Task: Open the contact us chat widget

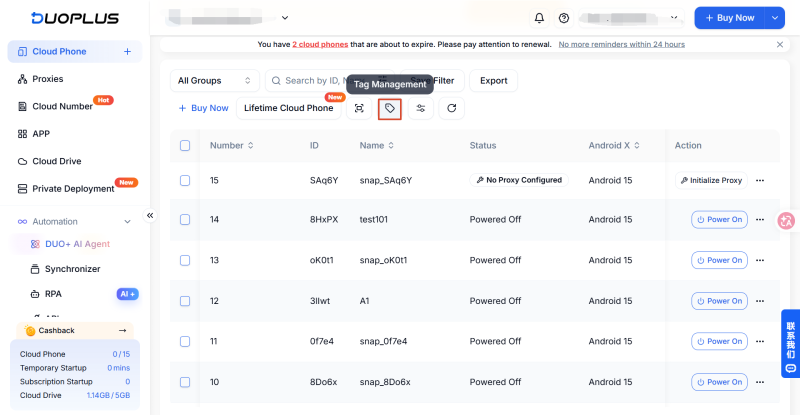Action: [x=790, y=344]
